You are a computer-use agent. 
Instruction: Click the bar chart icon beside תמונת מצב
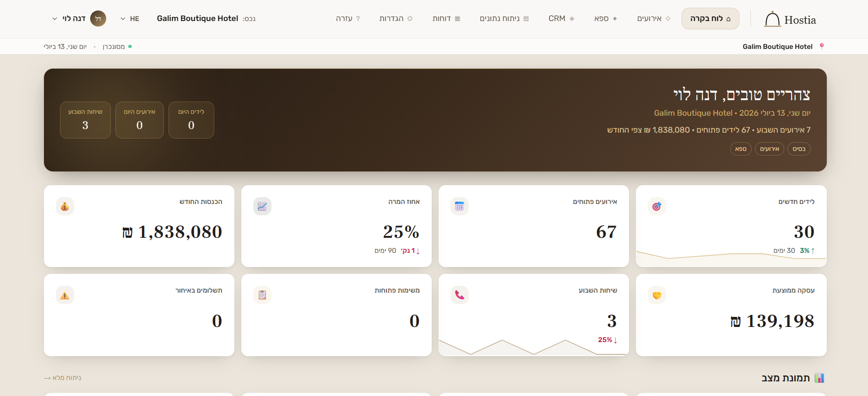(x=819, y=378)
